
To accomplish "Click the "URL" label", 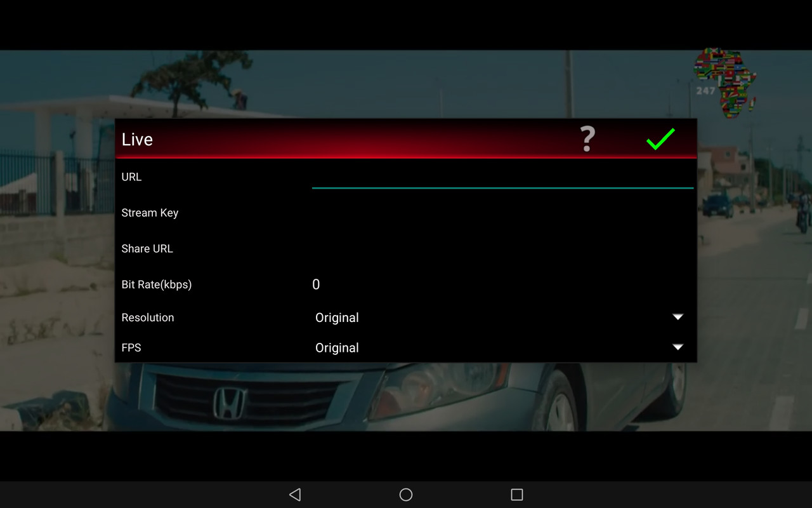I will [131, 177].
